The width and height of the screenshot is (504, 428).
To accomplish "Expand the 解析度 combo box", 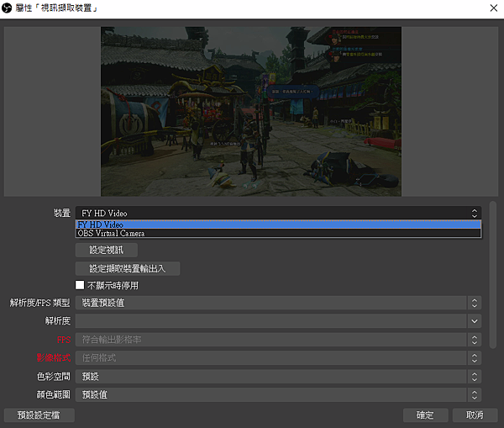I will pos(475,321).
